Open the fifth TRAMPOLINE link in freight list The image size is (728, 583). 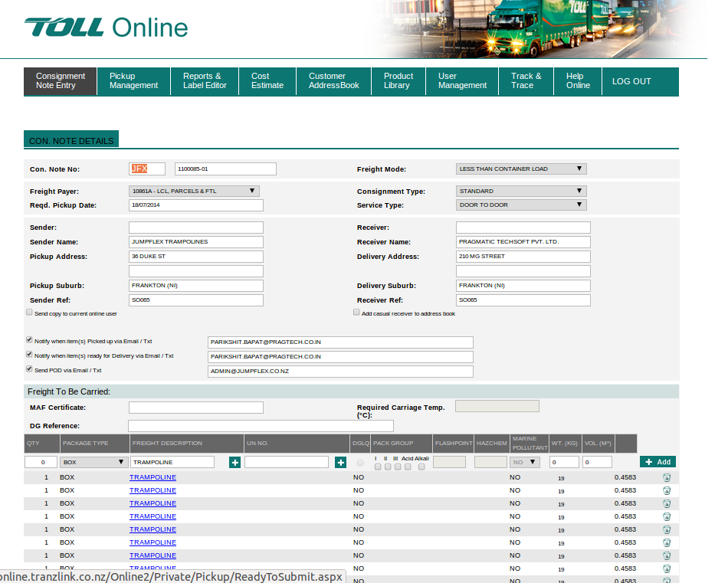pyautogui.click(x=152, y=529)
